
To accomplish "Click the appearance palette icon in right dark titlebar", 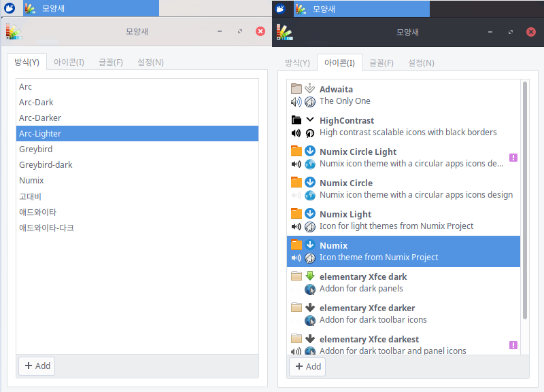I will (x=284, y=32).
